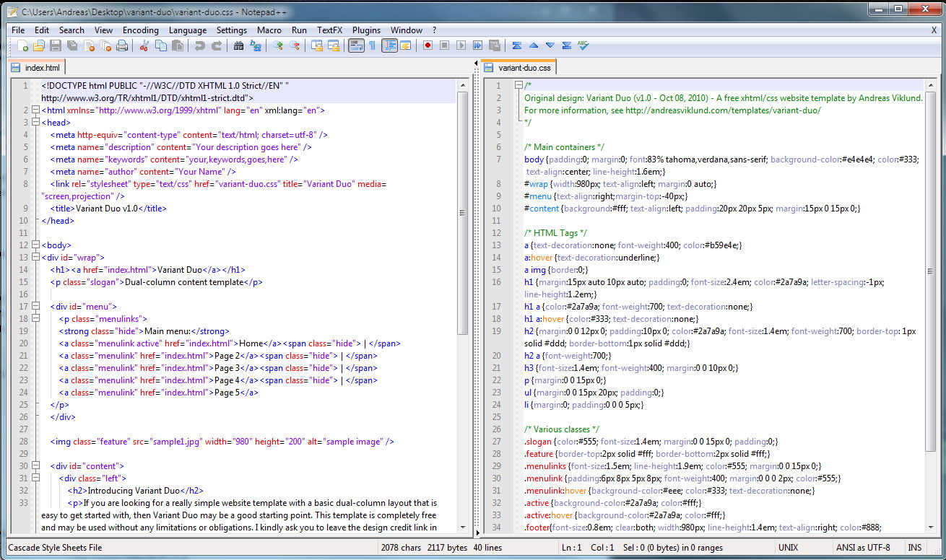Image resolution: width=946 pixels, height=560 pixels.
Task: Print the document
Action: [121, 45]
